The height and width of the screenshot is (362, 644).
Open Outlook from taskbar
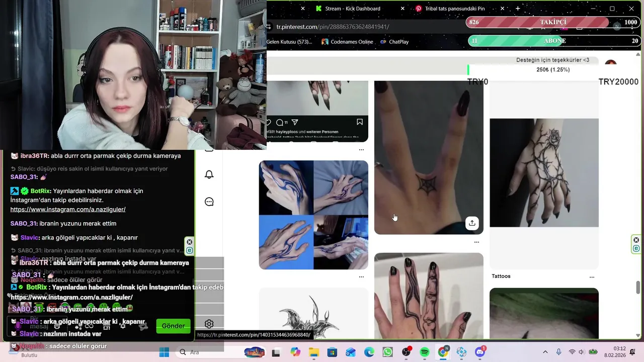coord(351,352)
